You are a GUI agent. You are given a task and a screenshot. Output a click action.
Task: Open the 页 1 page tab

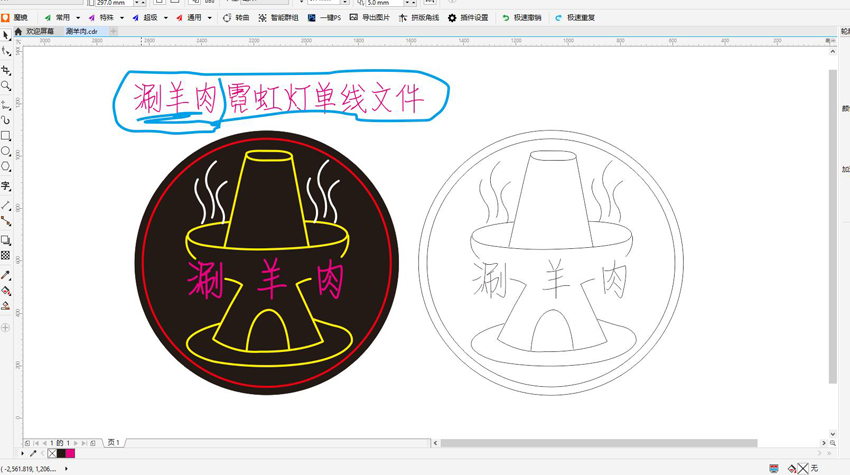pyautogui.click(x=114, y=442)
